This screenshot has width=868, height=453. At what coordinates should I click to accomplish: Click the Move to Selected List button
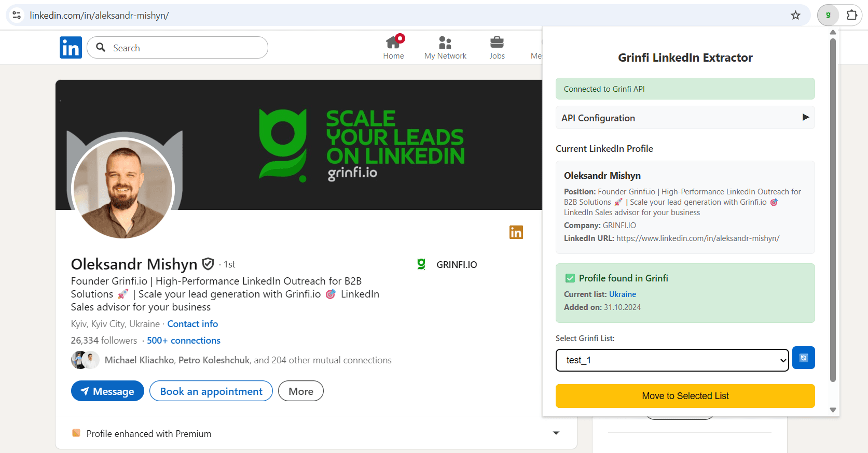click(x=685, y=396)
